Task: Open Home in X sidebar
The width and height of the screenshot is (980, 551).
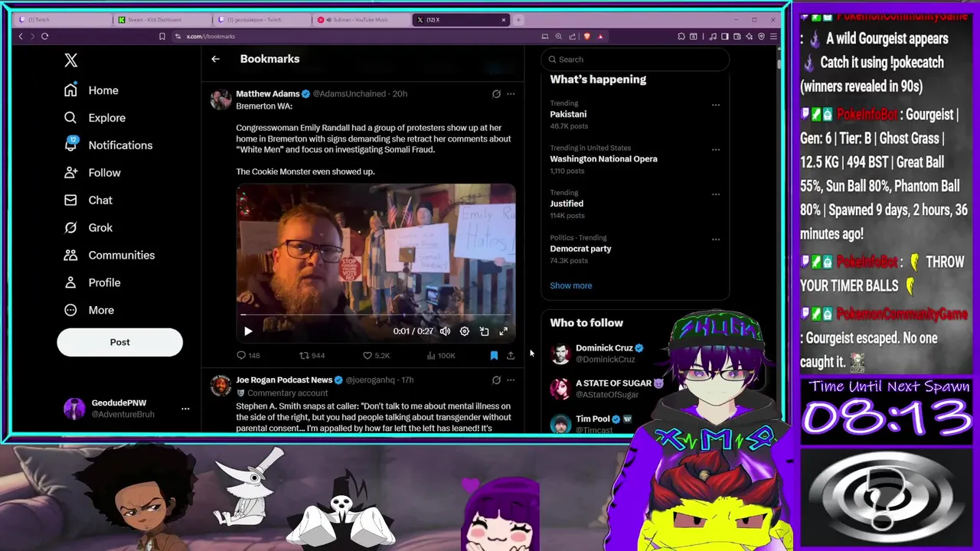Action: [x=91, y=90]
